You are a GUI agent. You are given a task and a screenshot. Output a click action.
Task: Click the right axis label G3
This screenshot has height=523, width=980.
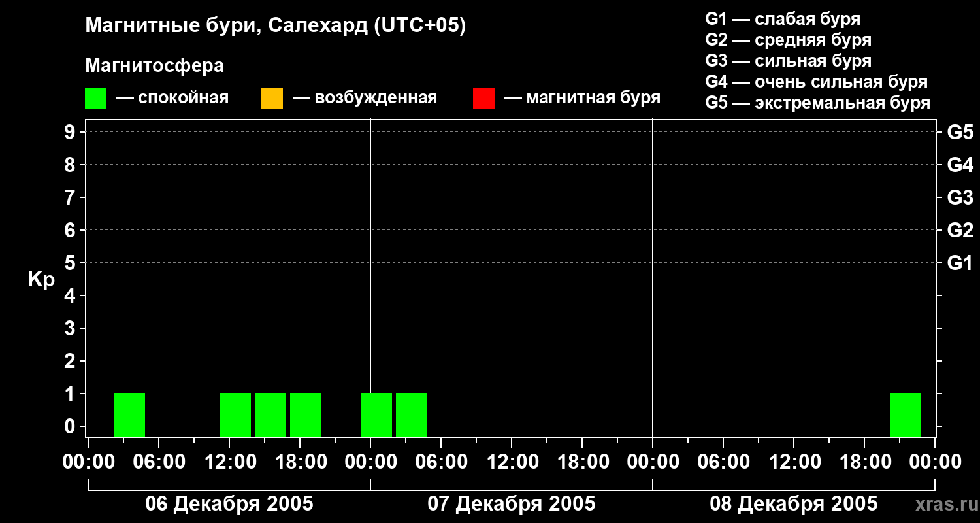click(960, 197)
